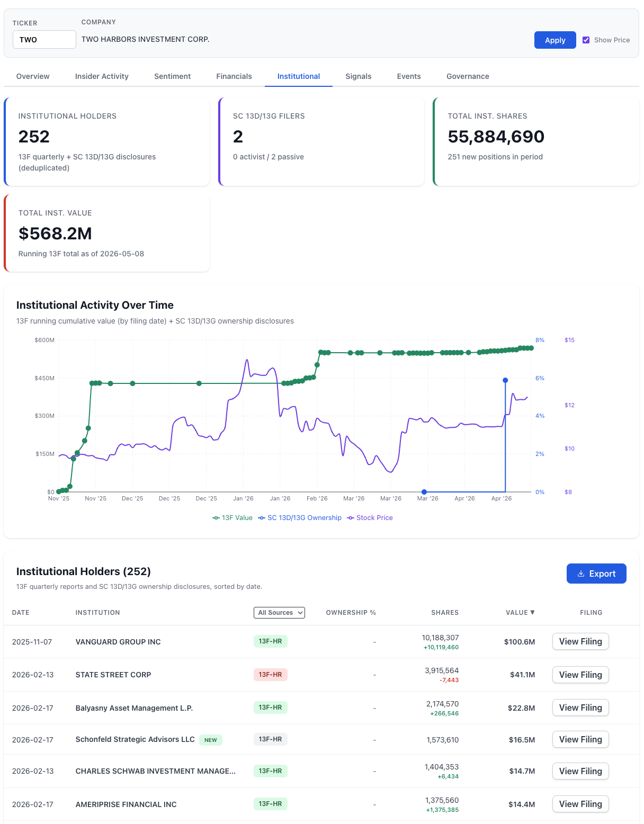644x824 pixels.
Task: Click the FILING column header
Action: point(591,613)
